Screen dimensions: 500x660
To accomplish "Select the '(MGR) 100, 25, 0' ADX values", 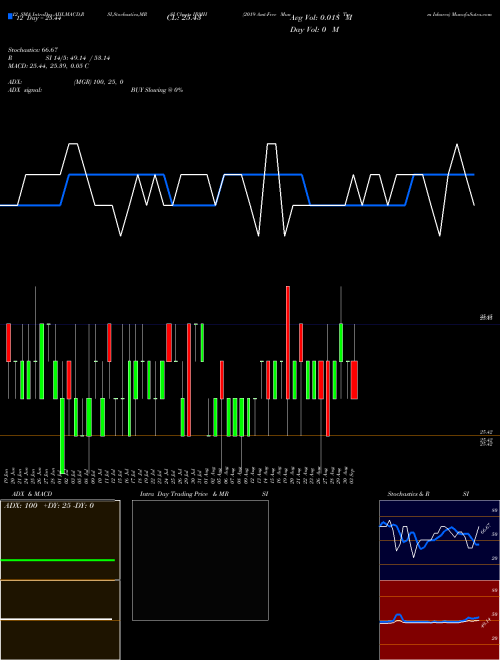I will pos(98,82).
